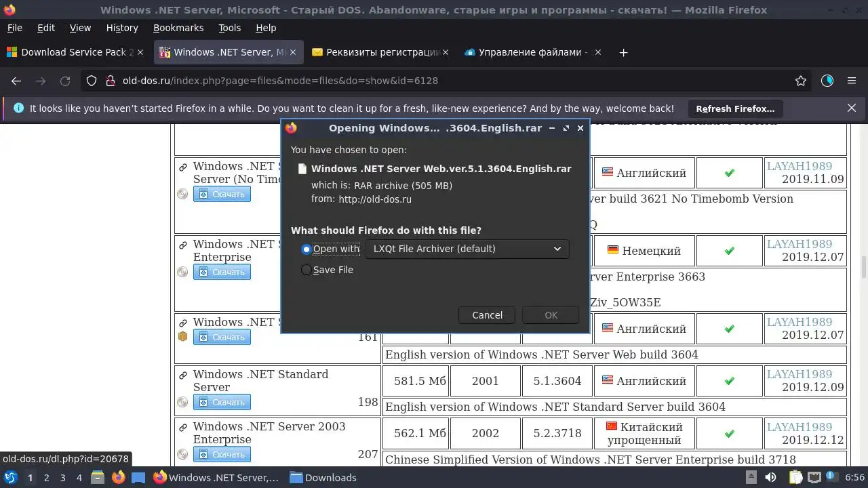Click the page's vertical scrollbar handle
Image resolution: width=868 pixels, height=488 pixels.
pos(863,267)
